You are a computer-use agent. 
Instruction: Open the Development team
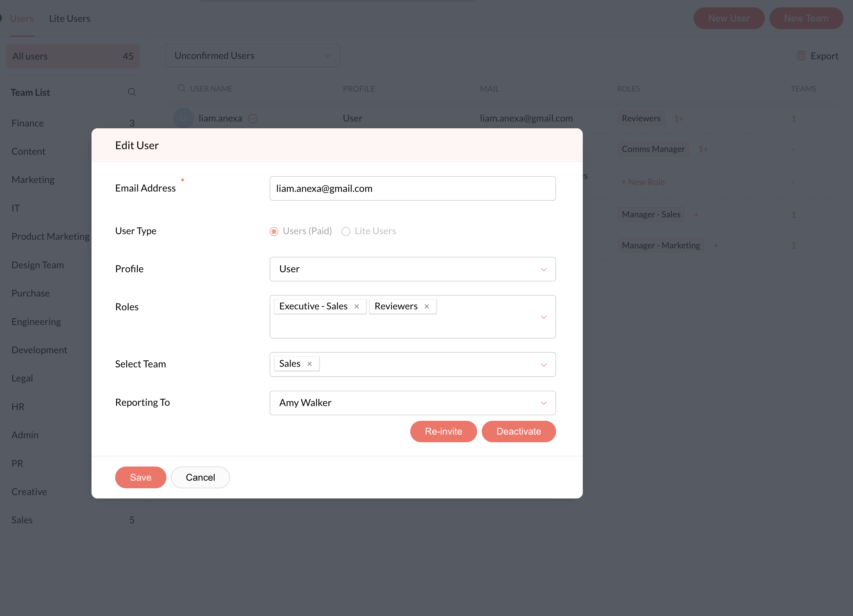(x=39, y=350)
